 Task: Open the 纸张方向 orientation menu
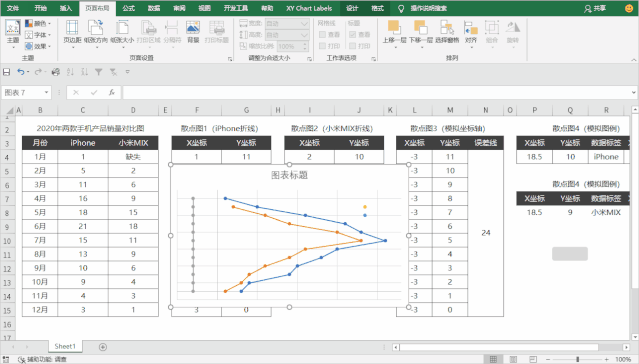(96, 33)
